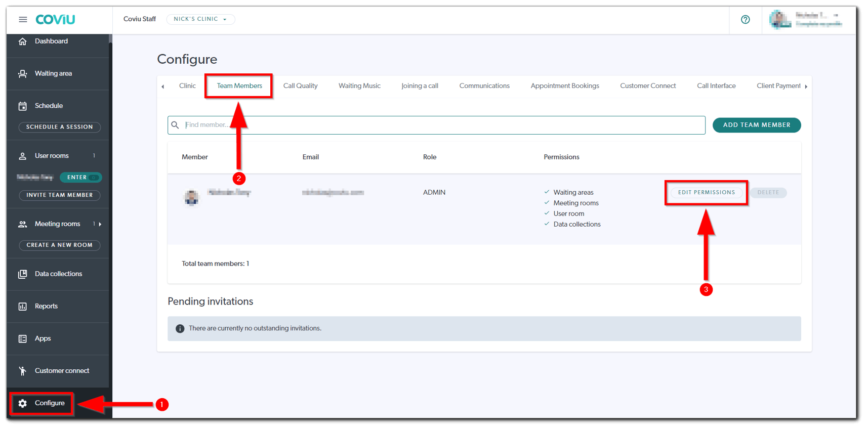868x430 pixels.
Task: Click the Role column header
Action: click(430, 157)
